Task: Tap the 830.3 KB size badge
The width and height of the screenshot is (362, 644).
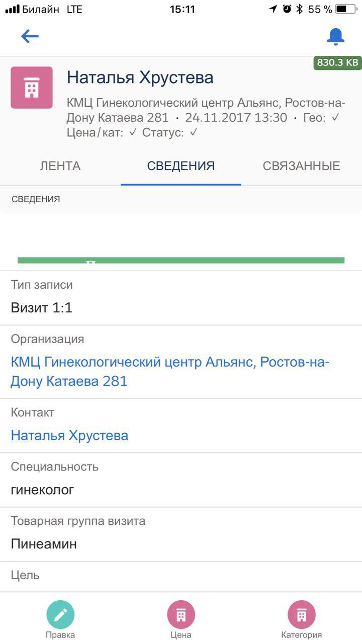Action: coord(337,62)
